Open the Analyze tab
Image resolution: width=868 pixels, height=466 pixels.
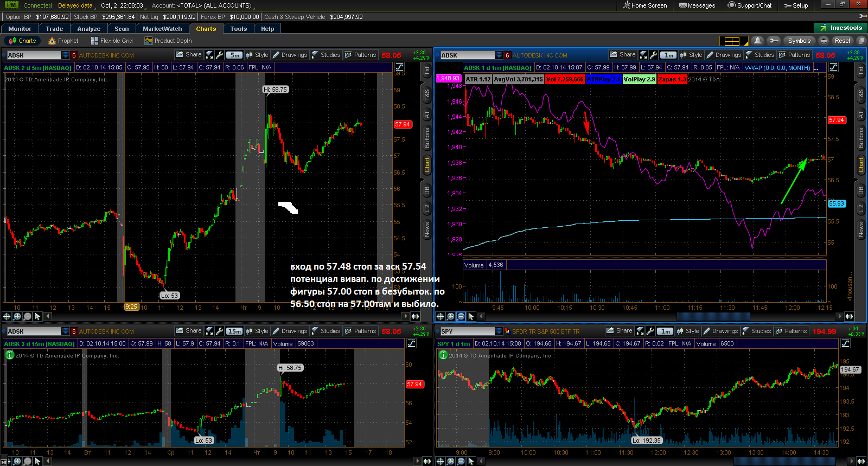pos(89,29)
